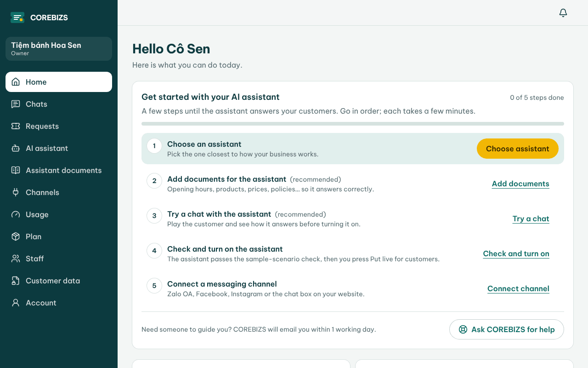Screen dimensions: 588x368
Task: Open the Check and turn on link
Action: [516, 253]
